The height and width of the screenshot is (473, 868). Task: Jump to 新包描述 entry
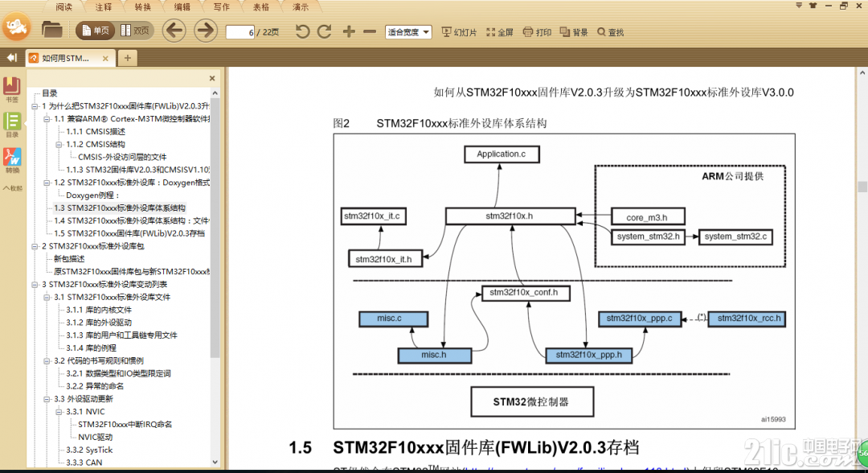tap(69, 259)
